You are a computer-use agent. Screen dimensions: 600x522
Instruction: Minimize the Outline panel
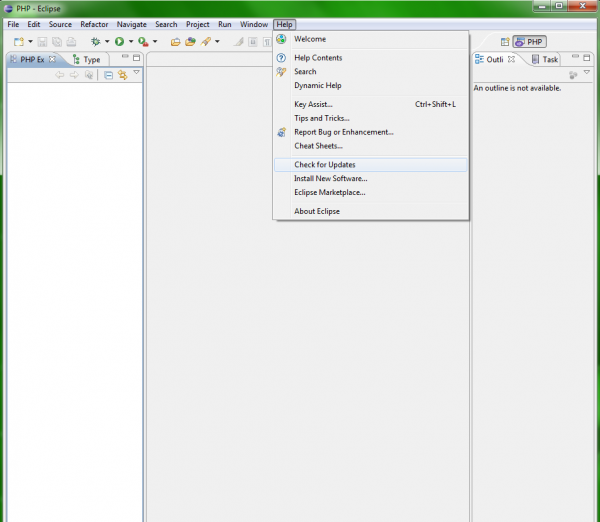click(x=575, y=57)
